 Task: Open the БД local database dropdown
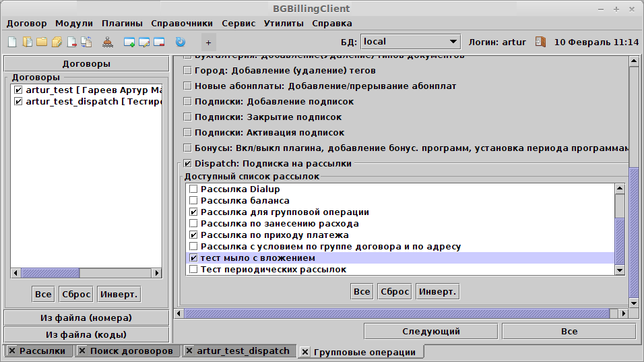click(410, 42)
